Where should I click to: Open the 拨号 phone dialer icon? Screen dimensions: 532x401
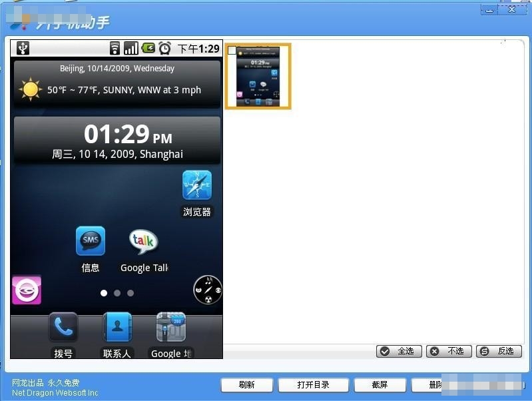pos(63,327)
